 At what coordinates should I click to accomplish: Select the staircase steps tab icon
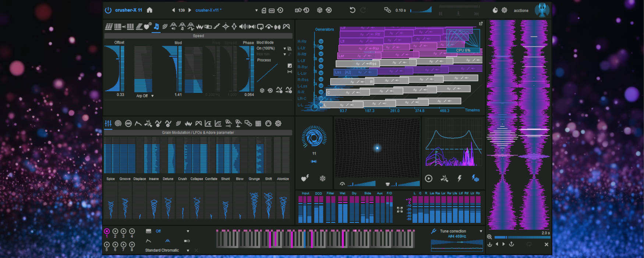[x=217, y=27]
